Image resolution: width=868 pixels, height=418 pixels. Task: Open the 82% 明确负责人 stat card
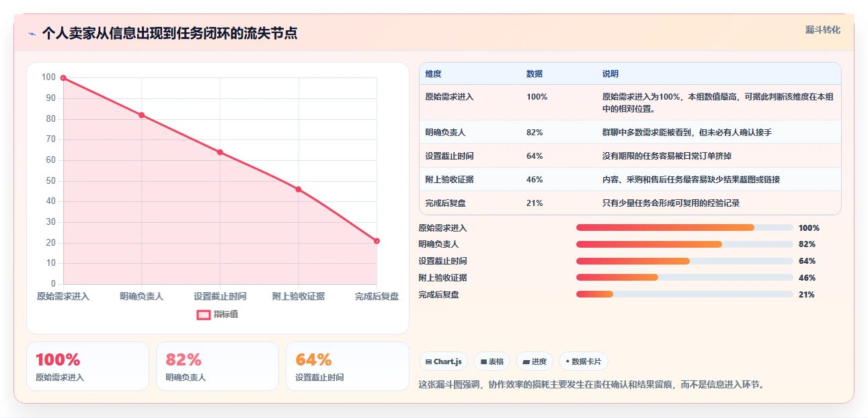tap(217, 366)
